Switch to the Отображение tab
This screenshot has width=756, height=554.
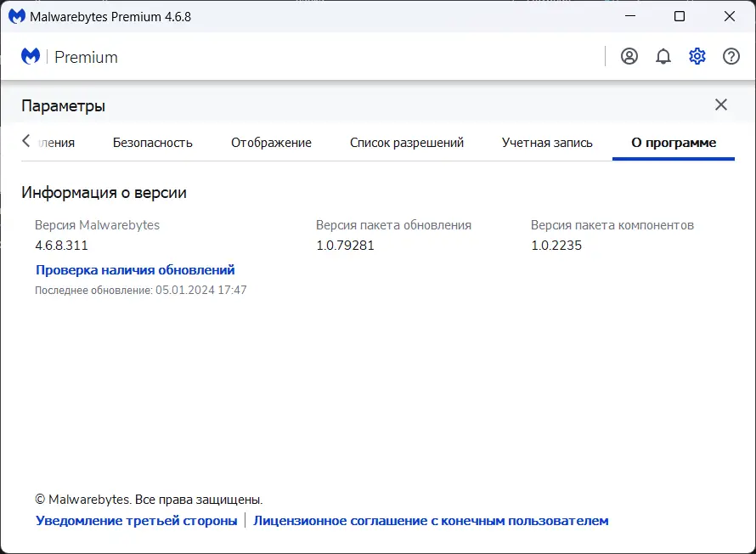(x=271, y=143)
